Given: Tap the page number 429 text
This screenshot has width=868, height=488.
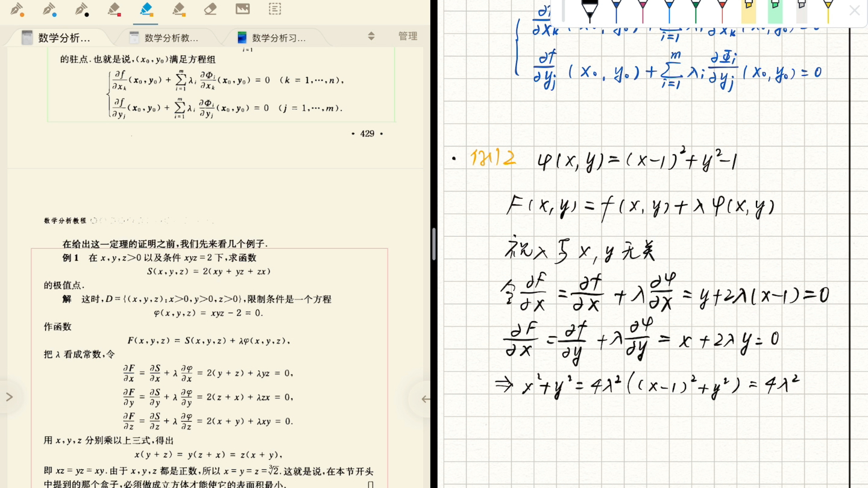Looking at the screenshot, I should [367, 134].
